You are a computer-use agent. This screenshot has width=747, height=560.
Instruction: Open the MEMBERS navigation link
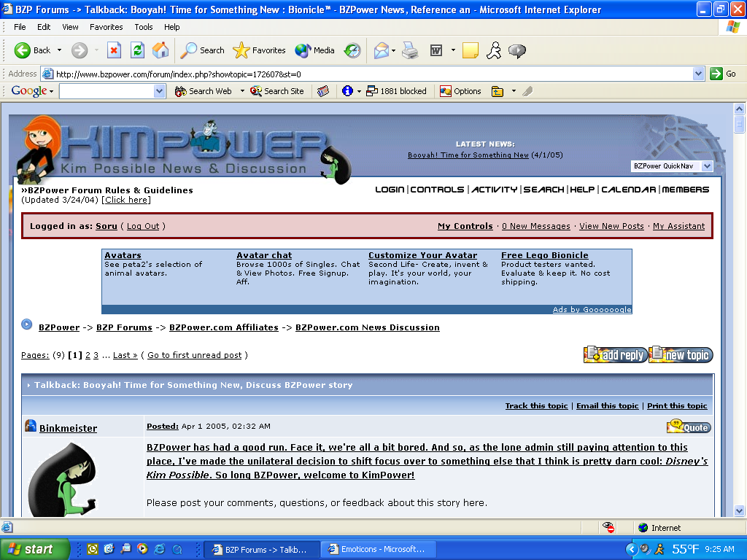[x=686, y=190]
